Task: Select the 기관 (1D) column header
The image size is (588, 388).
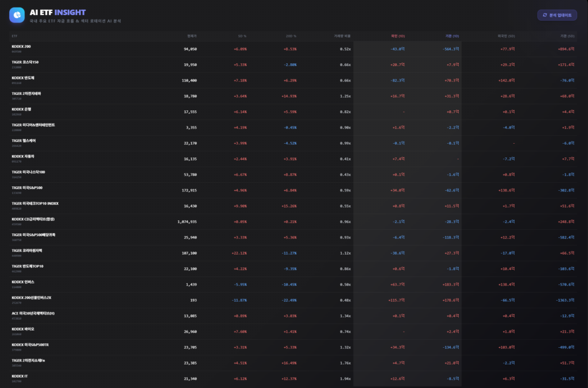Action: 452,36
